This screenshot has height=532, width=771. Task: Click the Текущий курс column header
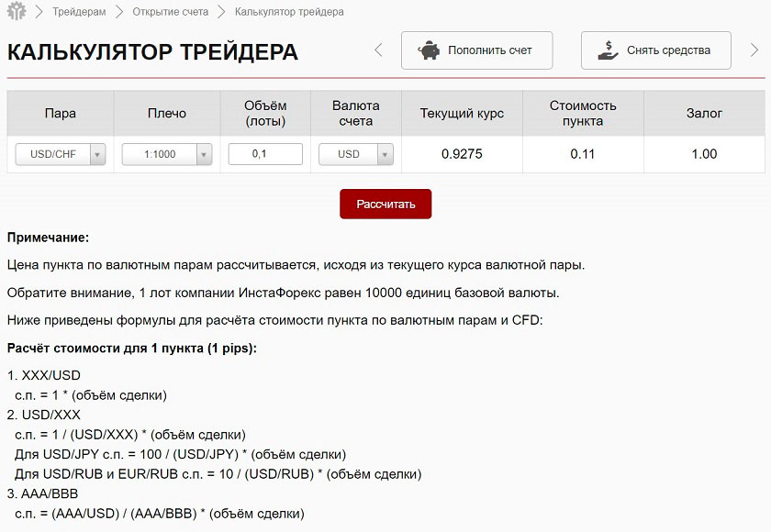click(x=462, y=114)
